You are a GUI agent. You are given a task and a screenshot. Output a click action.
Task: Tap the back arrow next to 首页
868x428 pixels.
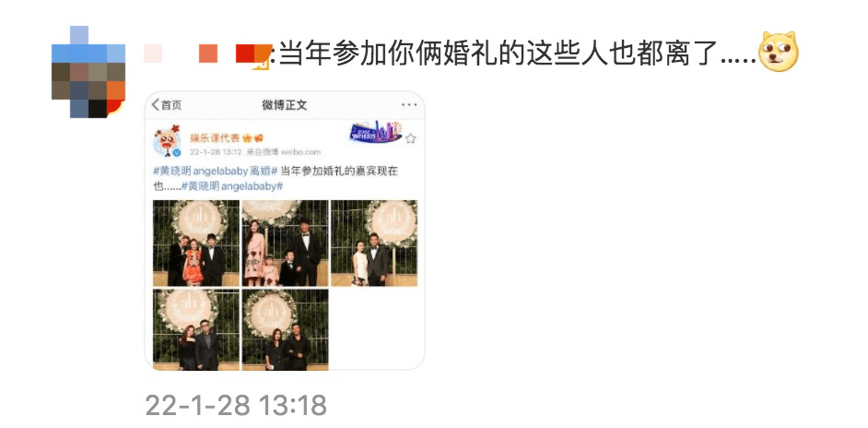pyautogui.click(x=156, y=105)
